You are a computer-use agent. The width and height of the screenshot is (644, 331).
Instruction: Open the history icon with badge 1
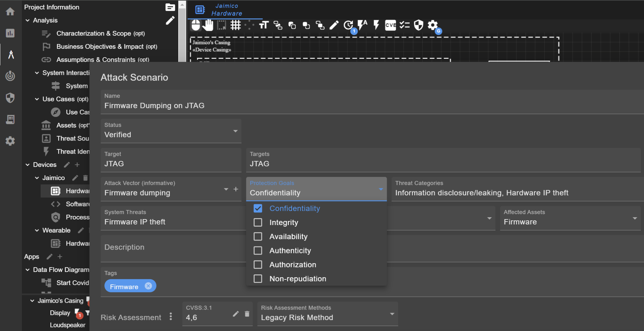pos(348,25)
